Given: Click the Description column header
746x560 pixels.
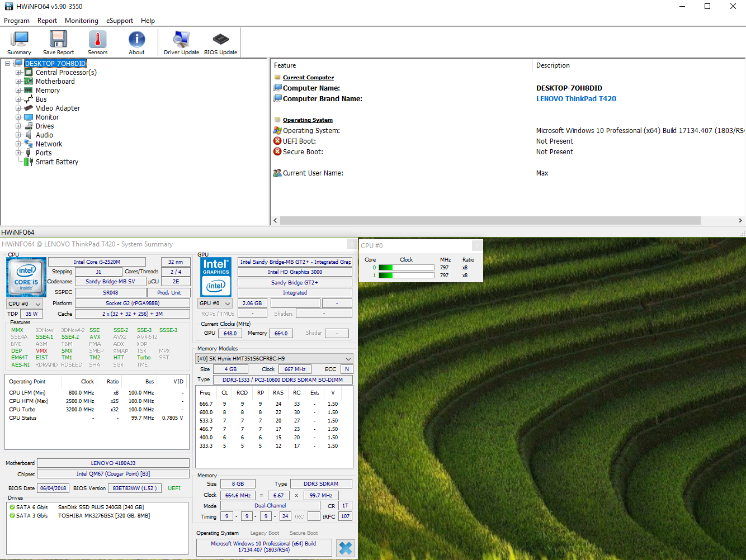Looking at the screenshot, I should 553,65.
